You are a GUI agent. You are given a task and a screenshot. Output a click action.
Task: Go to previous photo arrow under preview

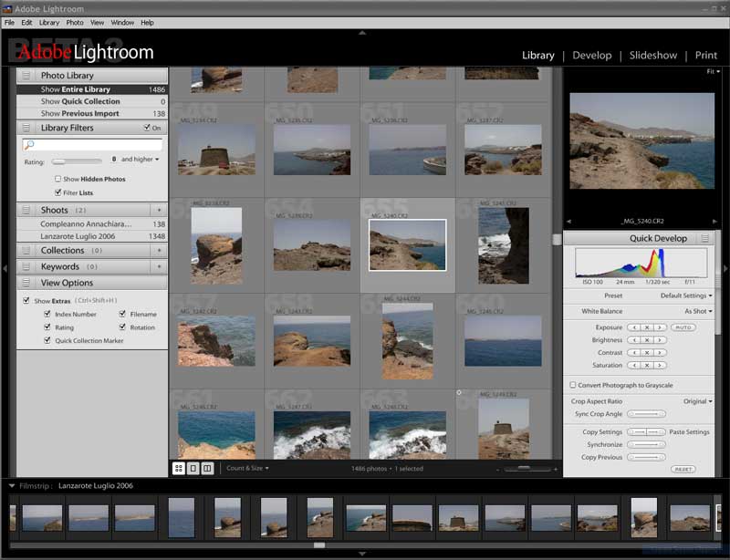coord(568,221)
